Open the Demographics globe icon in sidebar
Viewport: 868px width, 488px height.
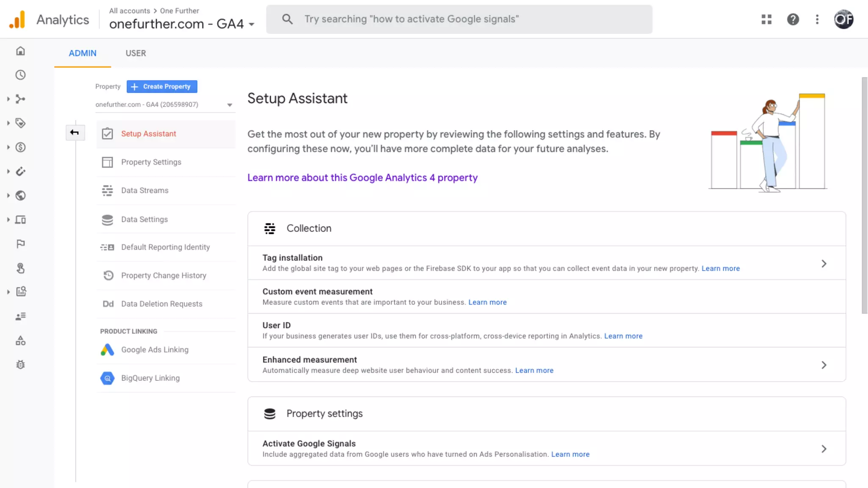[x=20, y=196]
